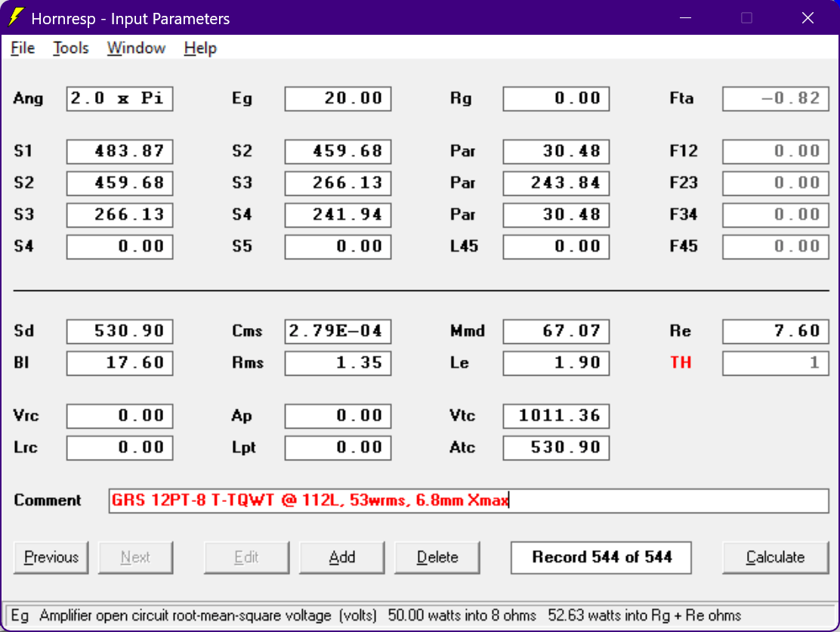Click the F45 field

pos(775,246)
